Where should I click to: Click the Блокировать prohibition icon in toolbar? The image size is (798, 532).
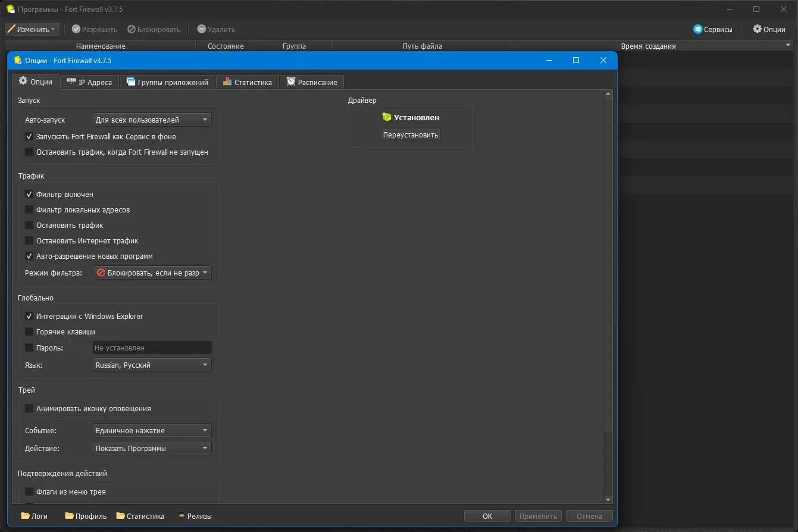(x=132, y=29)
